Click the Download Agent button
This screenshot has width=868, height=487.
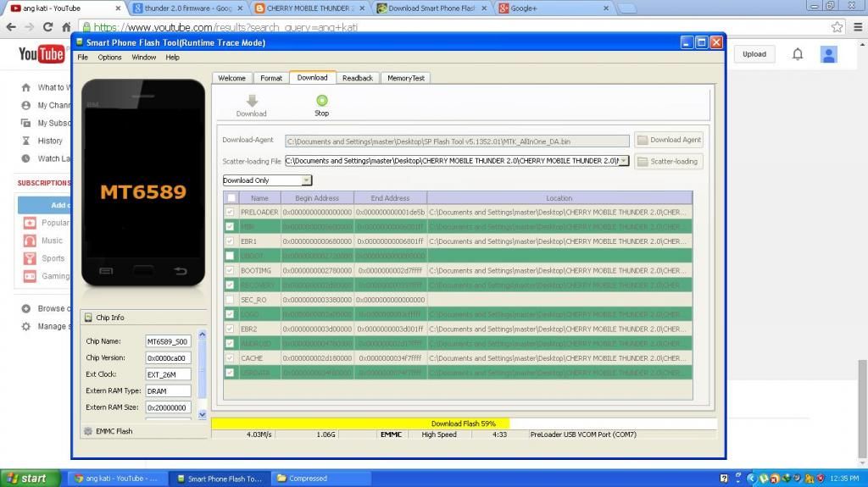click(x=669, y=140)
